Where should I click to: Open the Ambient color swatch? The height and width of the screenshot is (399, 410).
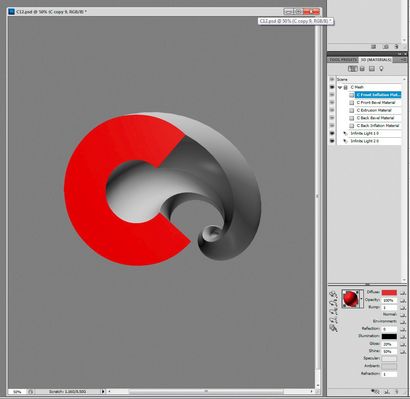point(389,366)
